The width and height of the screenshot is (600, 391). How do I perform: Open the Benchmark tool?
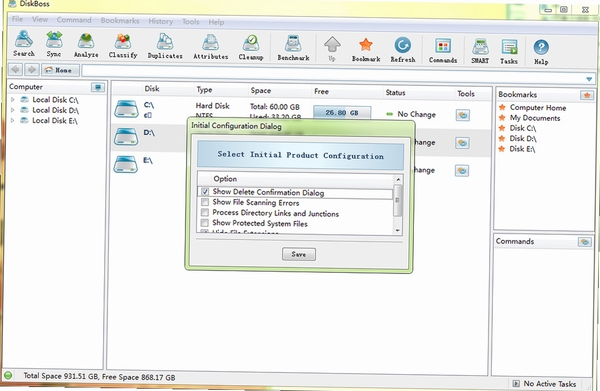point(293,48)
